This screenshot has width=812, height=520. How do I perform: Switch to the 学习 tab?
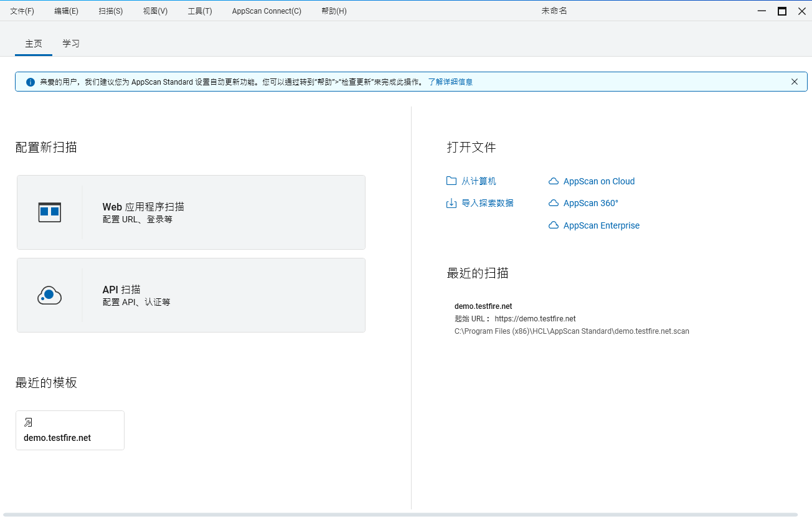[71, 44]
